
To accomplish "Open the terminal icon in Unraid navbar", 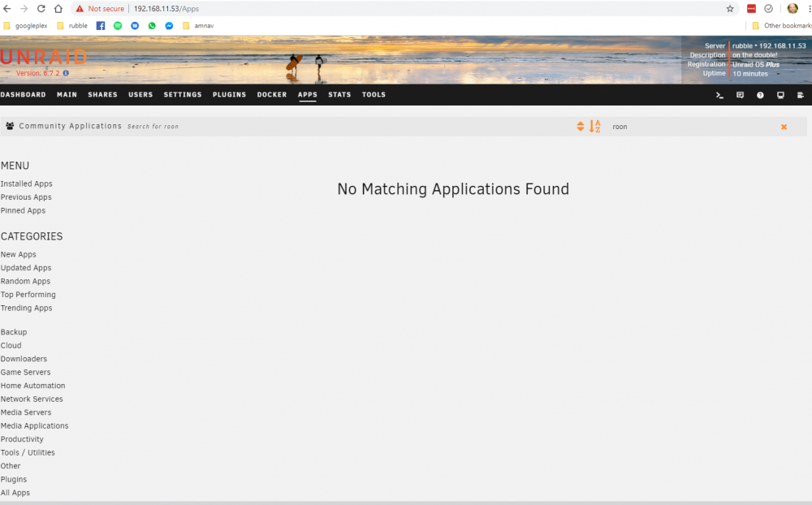I will pos(719,95).
